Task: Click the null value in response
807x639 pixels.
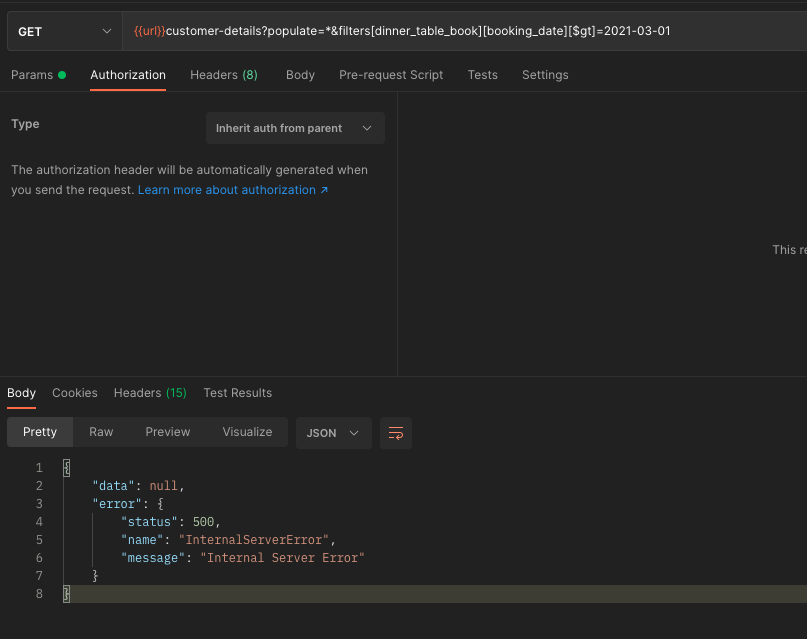Action: (163, 486)
